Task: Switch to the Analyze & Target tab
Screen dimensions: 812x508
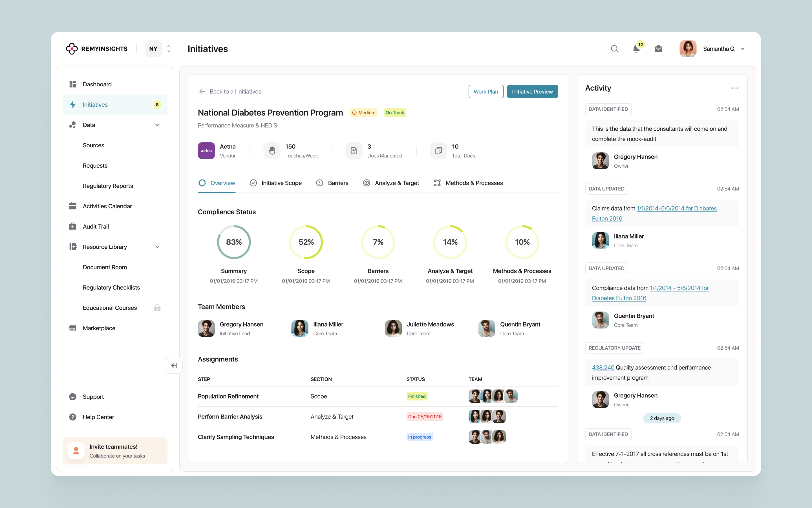Action: point(391,183)
